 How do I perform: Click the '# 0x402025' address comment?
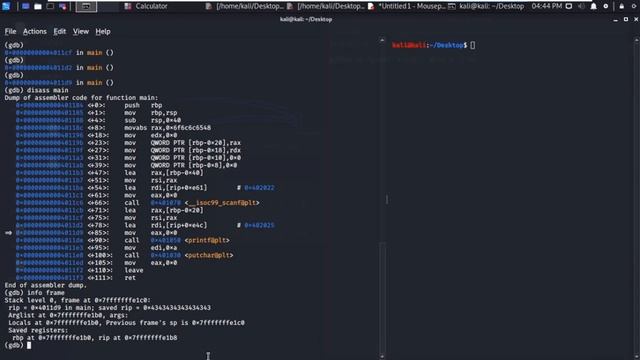[256, 225]
